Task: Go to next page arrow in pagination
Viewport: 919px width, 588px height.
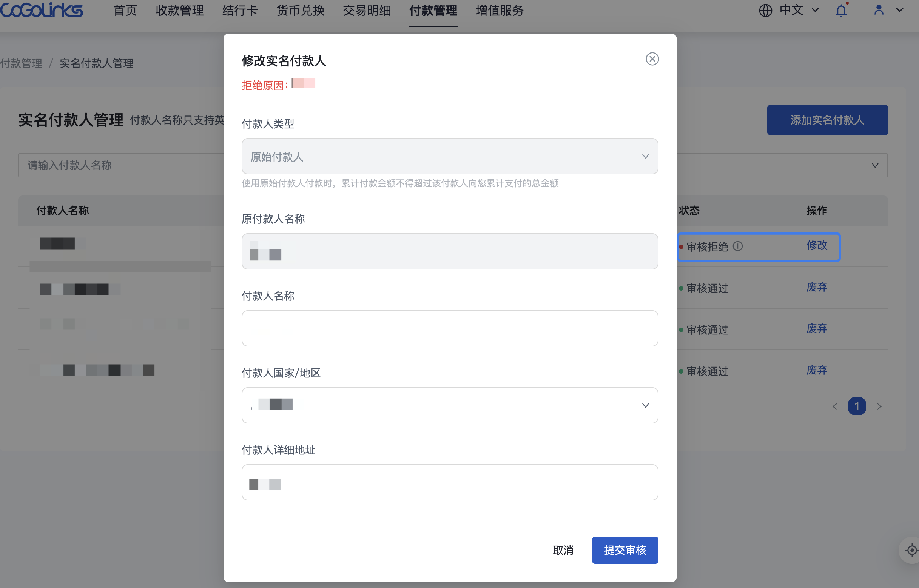Action: pyautogui.click(x=879, y=406)
